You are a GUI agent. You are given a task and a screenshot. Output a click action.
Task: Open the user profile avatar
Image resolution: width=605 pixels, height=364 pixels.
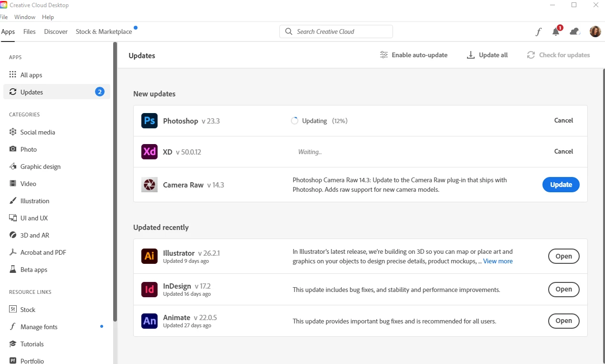[595, 31]
